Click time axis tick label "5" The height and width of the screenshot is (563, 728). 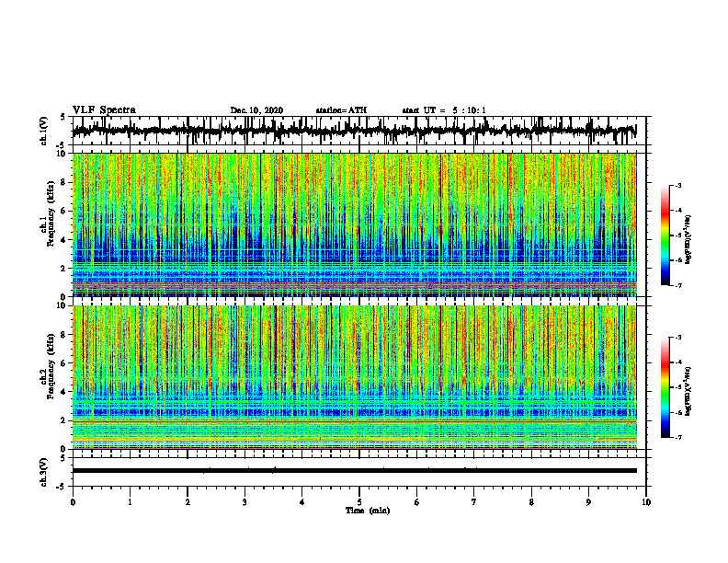(x=359, y=502)
